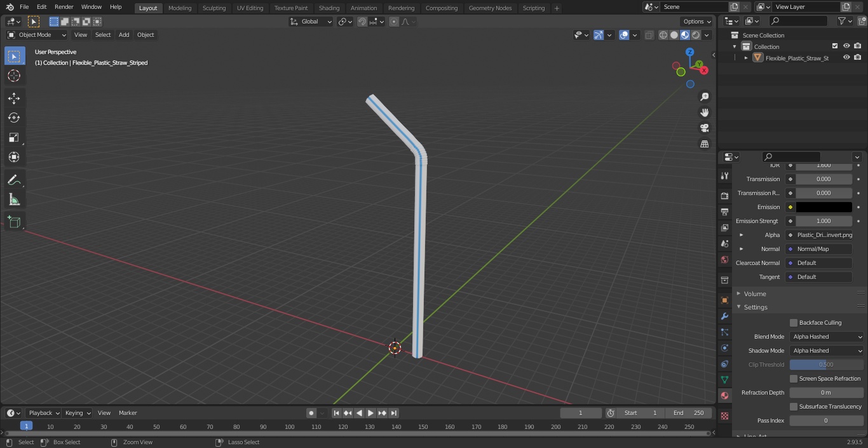
Task: Open the Scene properties tab
Action: coord(724,243)
